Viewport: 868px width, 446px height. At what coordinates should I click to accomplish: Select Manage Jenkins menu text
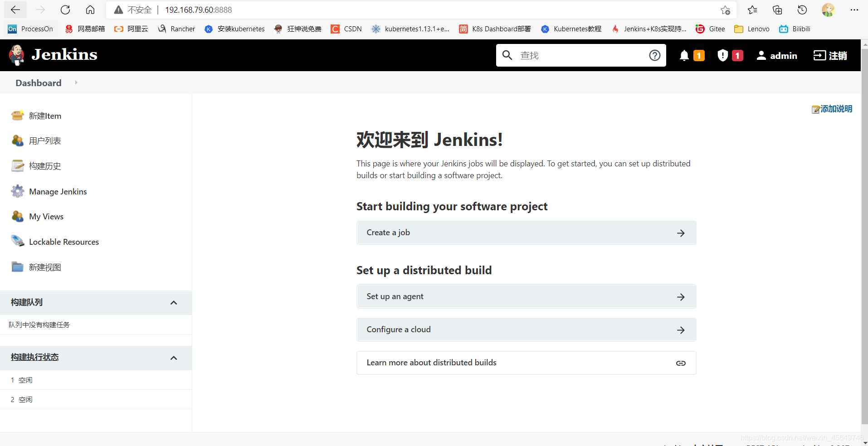(58, 192)
